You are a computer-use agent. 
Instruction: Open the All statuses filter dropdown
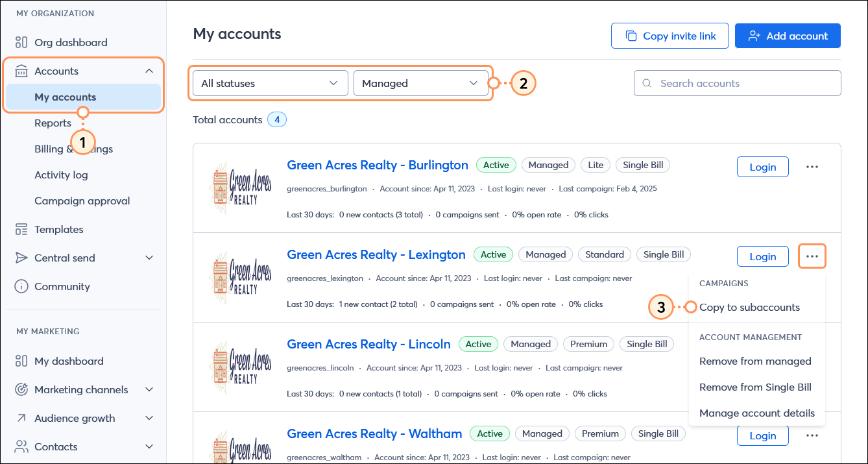(269, 83)
